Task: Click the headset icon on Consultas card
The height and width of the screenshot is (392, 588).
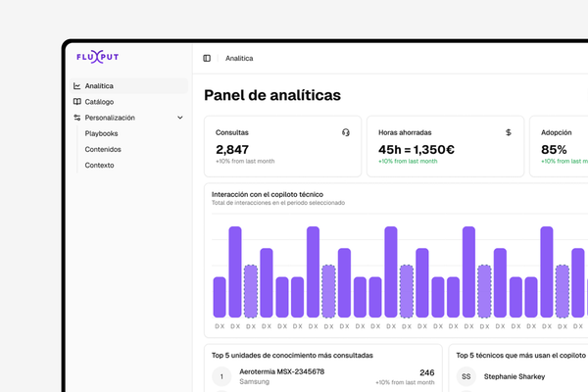Action: [346, 132]
